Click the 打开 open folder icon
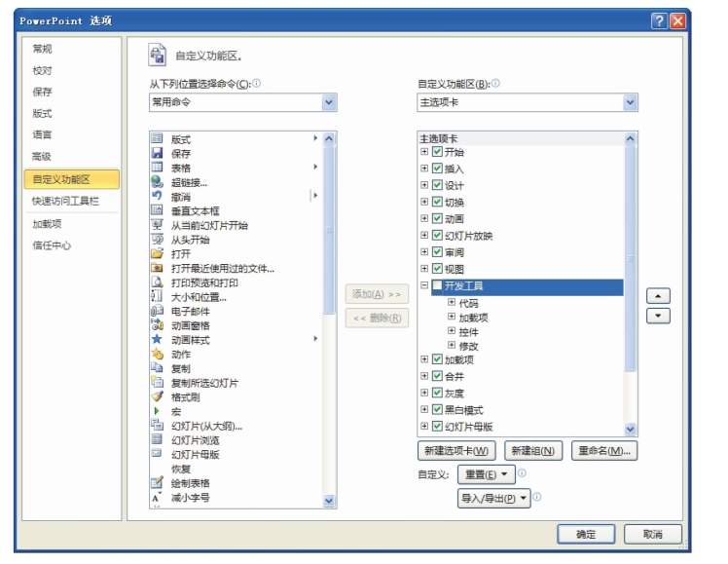Viewport: 728px width, 564px height. click(158, 253)
